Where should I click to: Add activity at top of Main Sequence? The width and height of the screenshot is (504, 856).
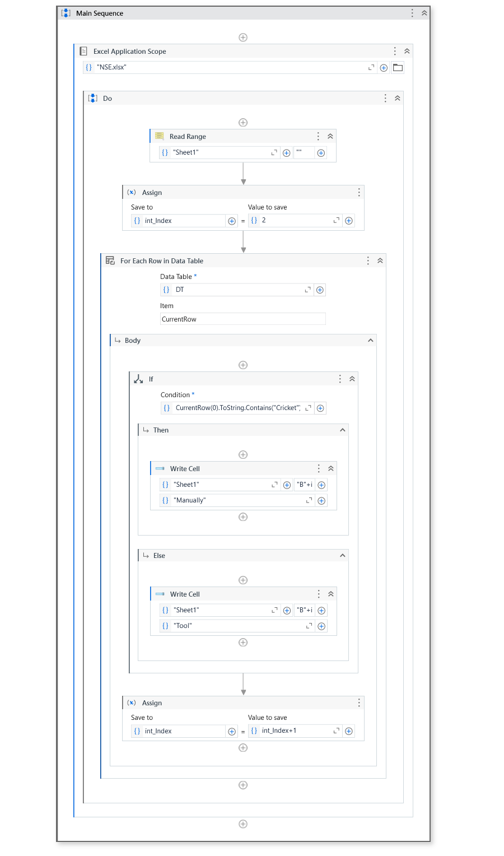(x=243, y=38)
